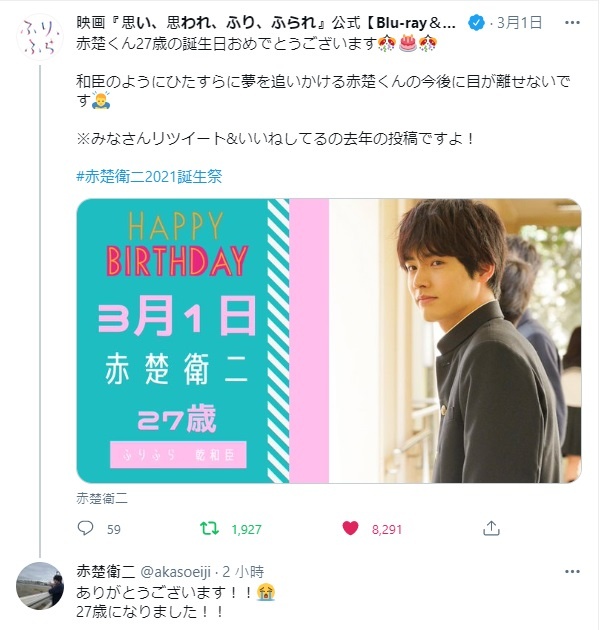Viewport: 600px width, 630px height.
Task: Unlike the tweet via pink heart icon
Action: pyautogui.click(x=350, y=528)
